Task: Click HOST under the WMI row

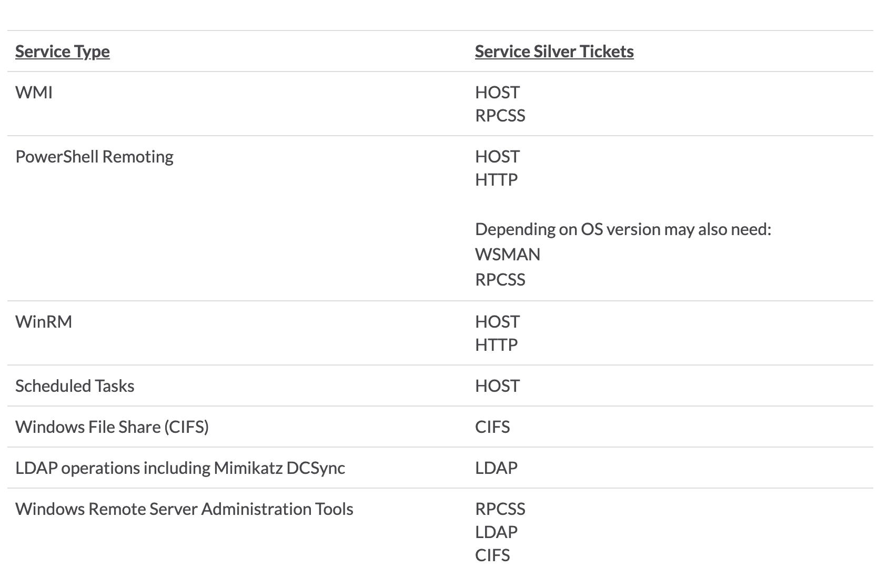Action: pyautogui.click(x=497, y=93)
